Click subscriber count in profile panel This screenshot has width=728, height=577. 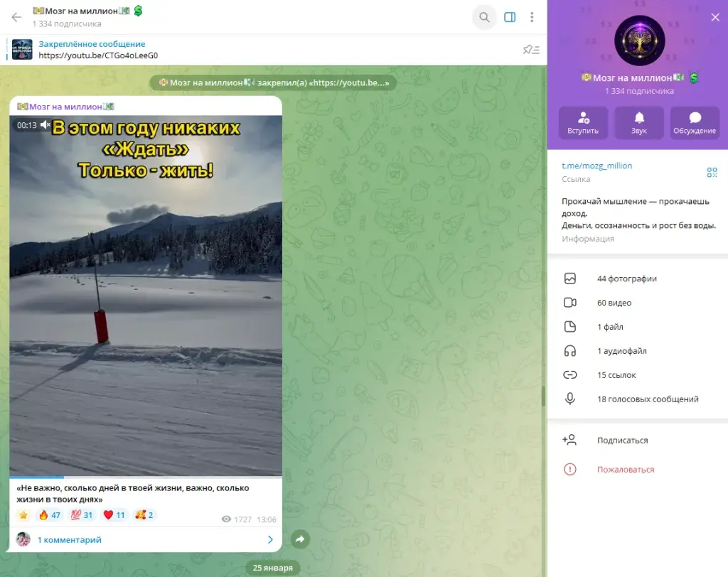(639, 91)
